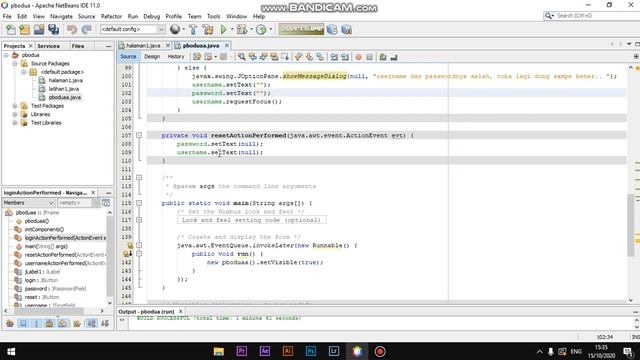This screenshot has width=640, height=360.
Task: Expand the Look and feel code fold
Action: [139, 220]
